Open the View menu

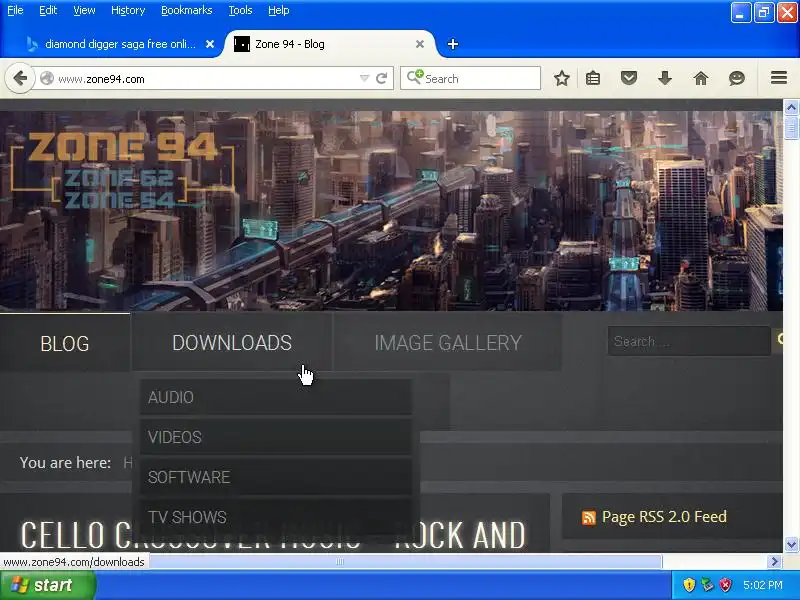pyautogui.click(x=84, y=10)
